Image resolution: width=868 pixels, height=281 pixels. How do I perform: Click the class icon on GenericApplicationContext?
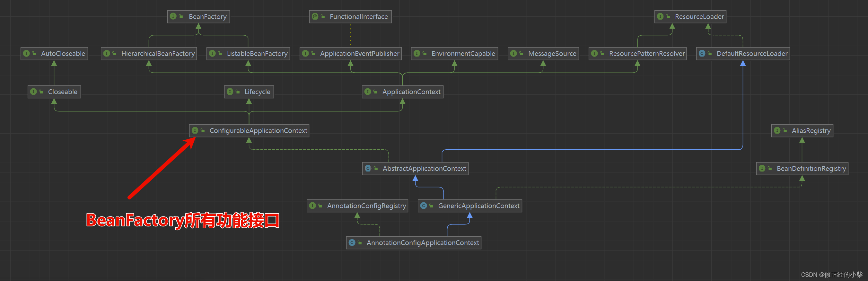click(424, 205)
